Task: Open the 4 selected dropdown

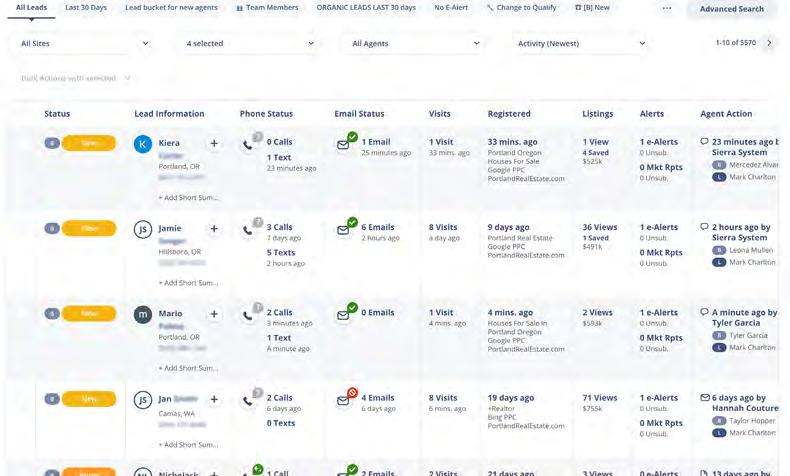Action: point(250,44)
